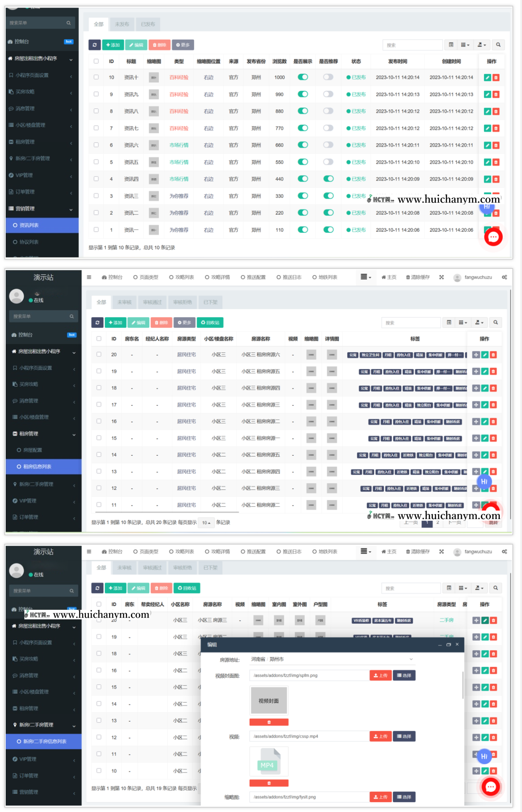Click the /assets/addons/fzzf/img/fyslt.png path field
The height and width of the screenshot is (812, 522).
coord(310,797)
